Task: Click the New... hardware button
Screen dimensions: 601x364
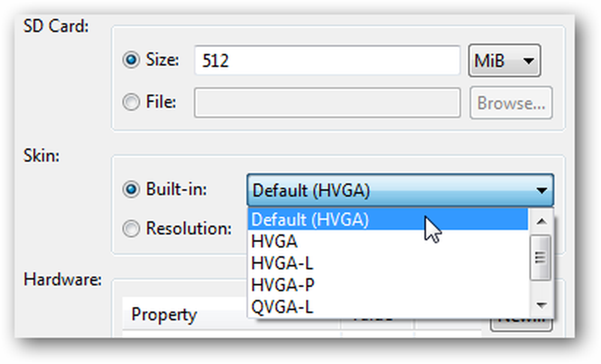Action: 521,323
